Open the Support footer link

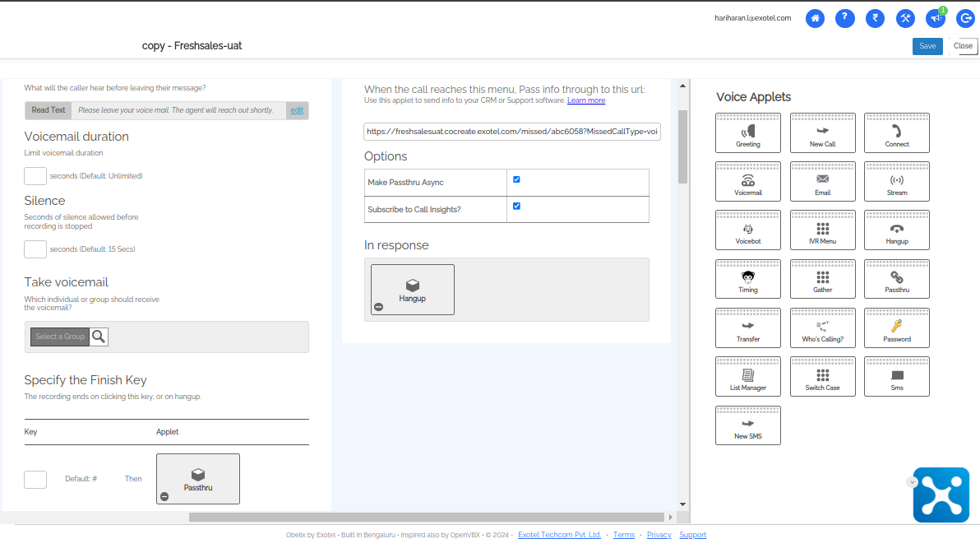[x=692, y=535]
